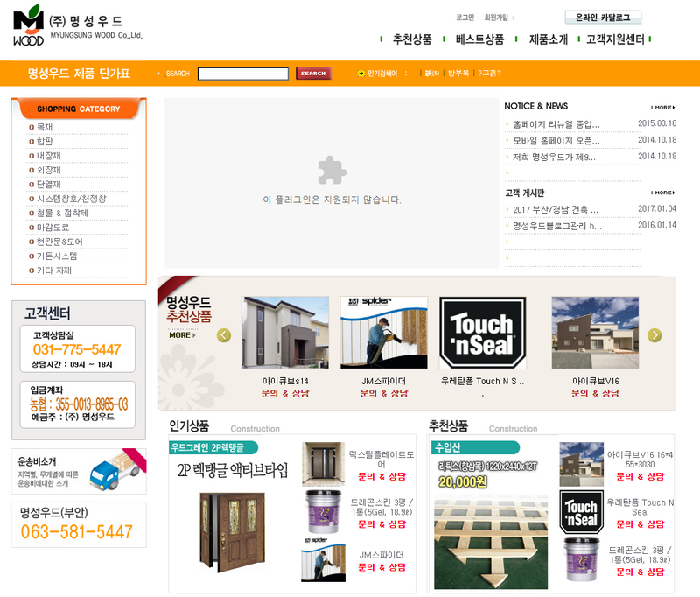Open the 추천상품 menu

412,39
